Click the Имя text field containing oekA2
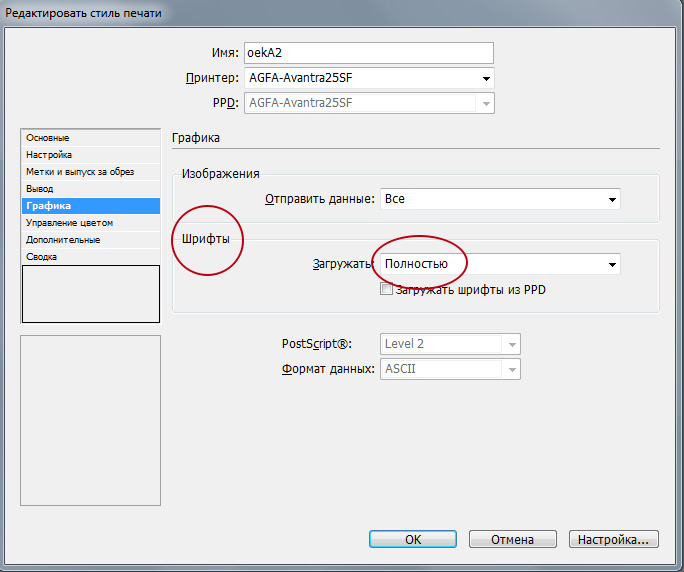Screen dimensions: 684x572 tap(369, 53)
